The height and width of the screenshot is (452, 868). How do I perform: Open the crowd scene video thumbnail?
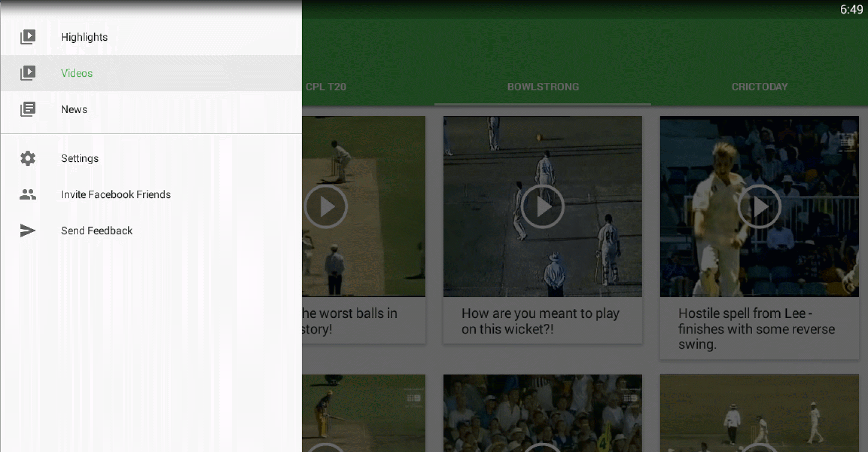pos(542,413)
